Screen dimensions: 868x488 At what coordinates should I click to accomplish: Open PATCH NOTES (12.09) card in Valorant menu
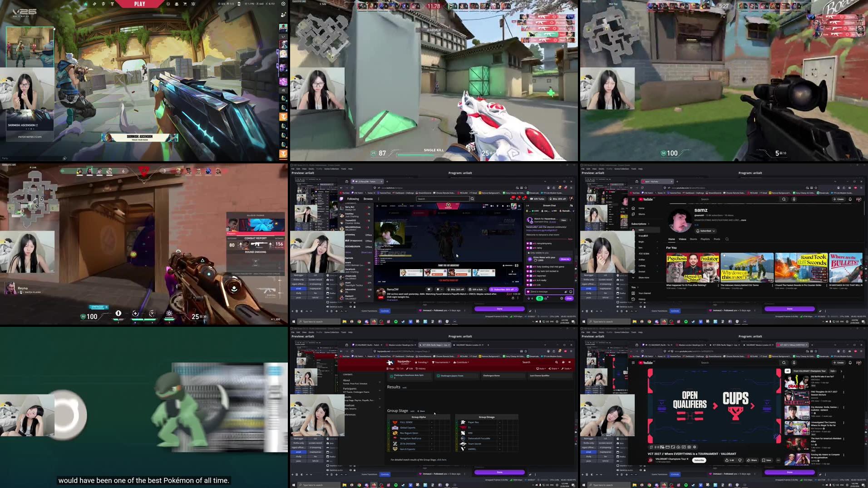click(30, 137)
